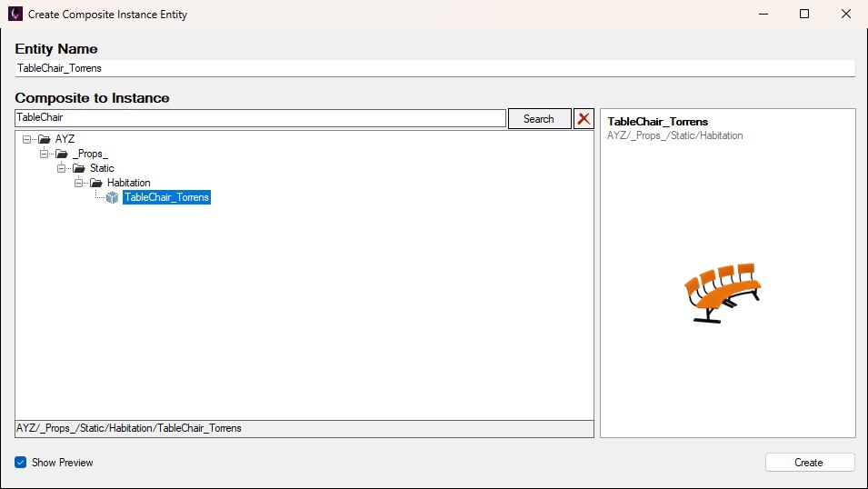Click the Search button

539,118
